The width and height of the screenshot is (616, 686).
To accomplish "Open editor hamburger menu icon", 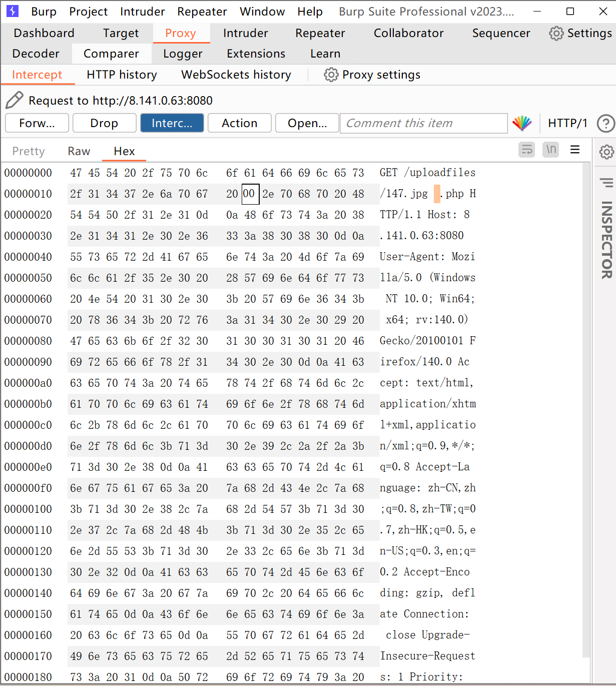I will [x=575, y=150].
